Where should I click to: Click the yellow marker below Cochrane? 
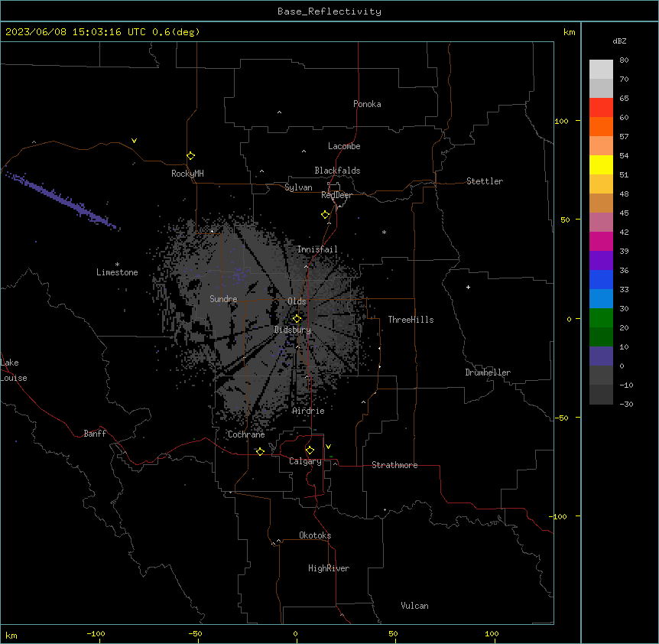[x=260, y=451]
